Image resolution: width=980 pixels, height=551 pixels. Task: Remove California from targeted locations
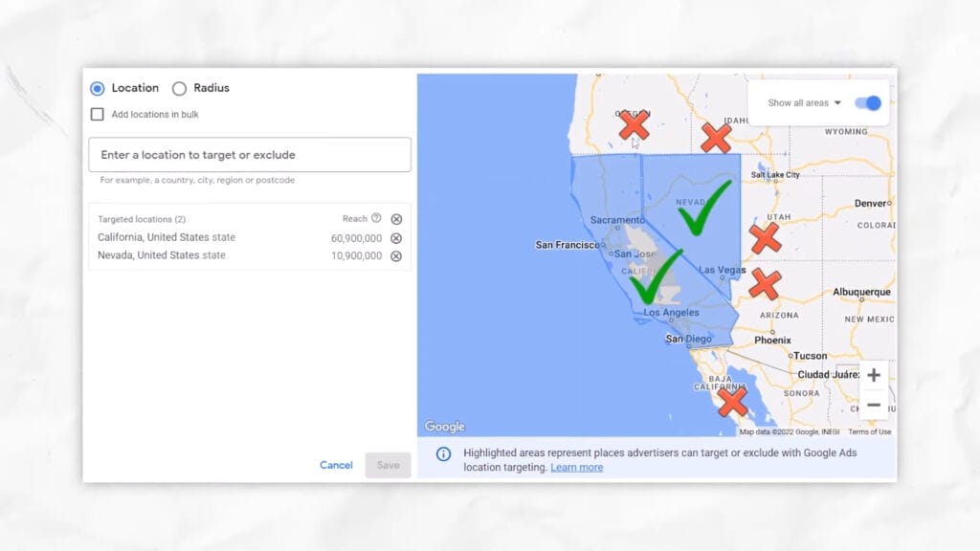[397, 236]
